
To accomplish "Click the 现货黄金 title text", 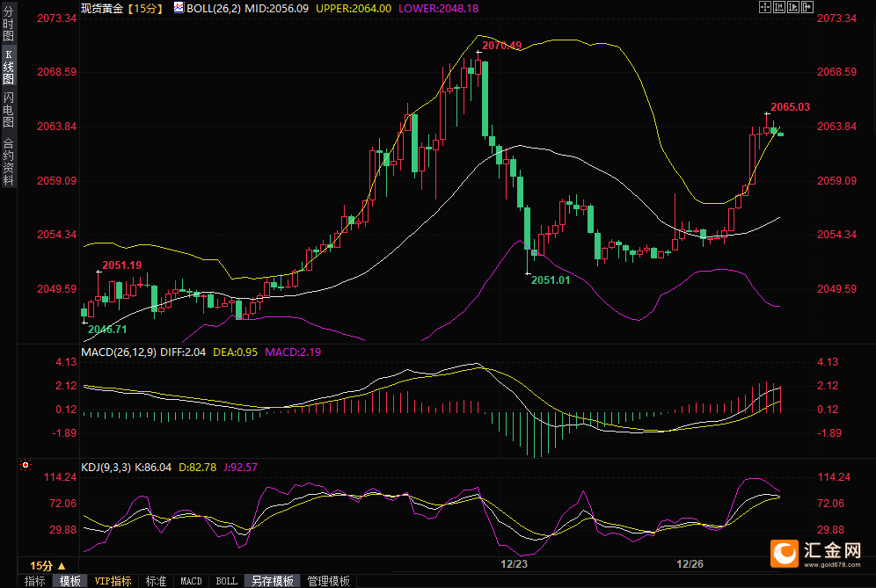I will (102, 9).
